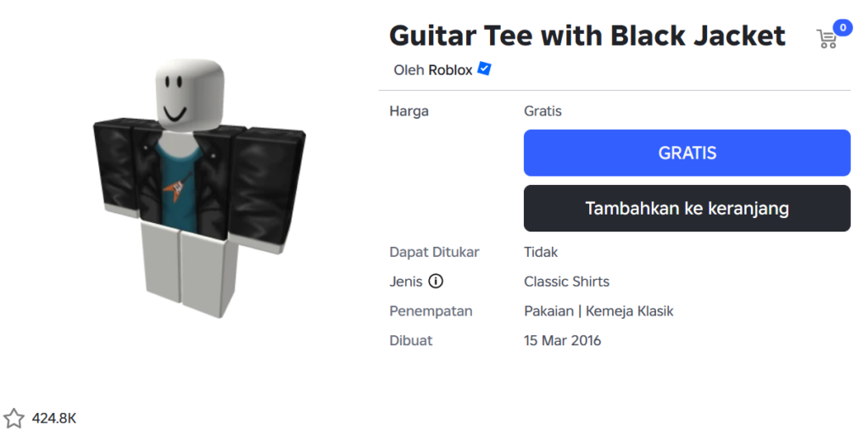Click the Gratis price text
The width and height of the screenshot is (868, 436).
point(542,111)
